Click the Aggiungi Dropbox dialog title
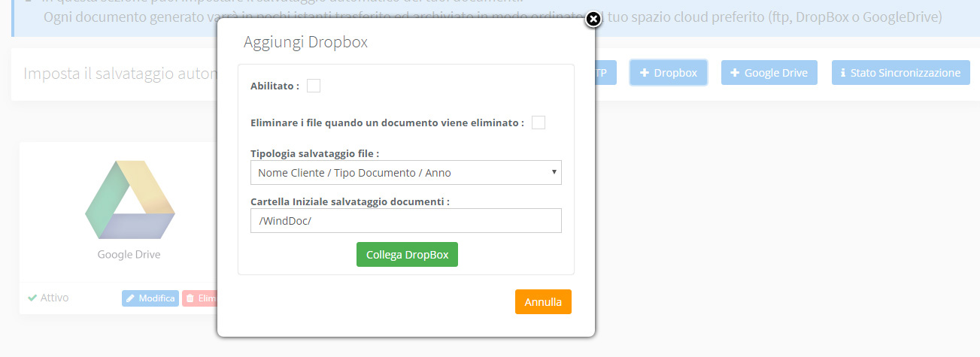The width and height of the screenshot is (980, 357). [x=305, y=42]
